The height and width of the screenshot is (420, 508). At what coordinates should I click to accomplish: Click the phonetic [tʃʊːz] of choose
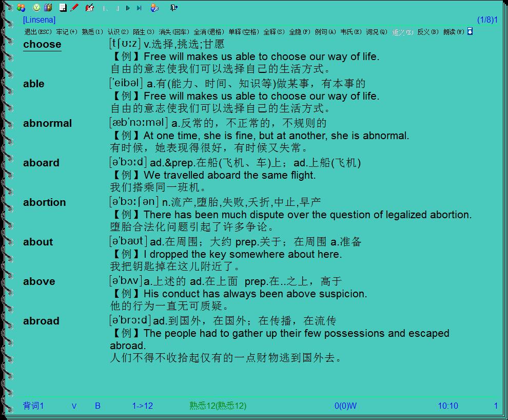pos(125,44)
